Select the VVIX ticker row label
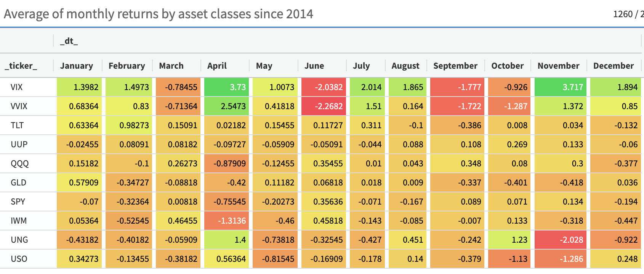The width and height of the screenshot is (644, 274). point(19,106)
